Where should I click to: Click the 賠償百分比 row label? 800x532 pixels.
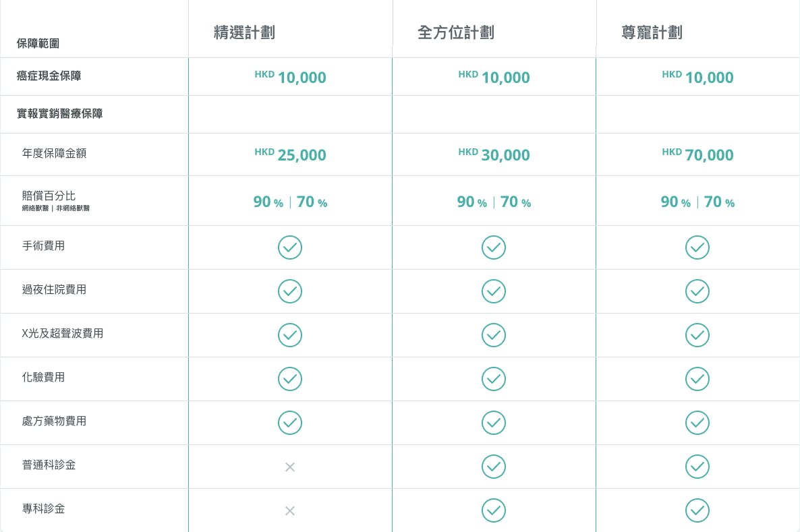point(49,196)
